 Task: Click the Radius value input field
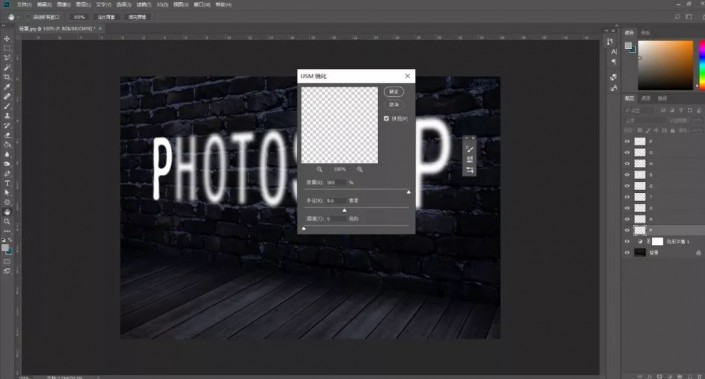click(x=336, y=201)
